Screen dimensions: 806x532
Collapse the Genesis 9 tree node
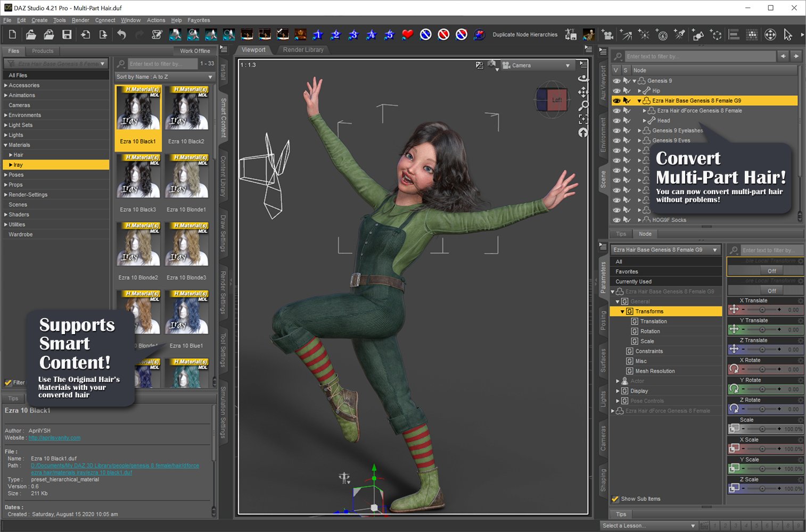coord(635,81)
